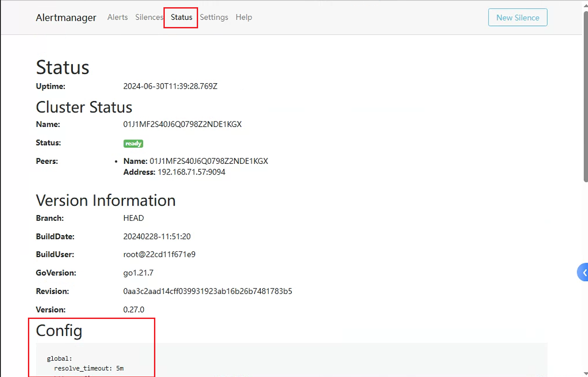Open the Settings page
Viewport: 588px width, 377px height.
click(x=214, y=17)
